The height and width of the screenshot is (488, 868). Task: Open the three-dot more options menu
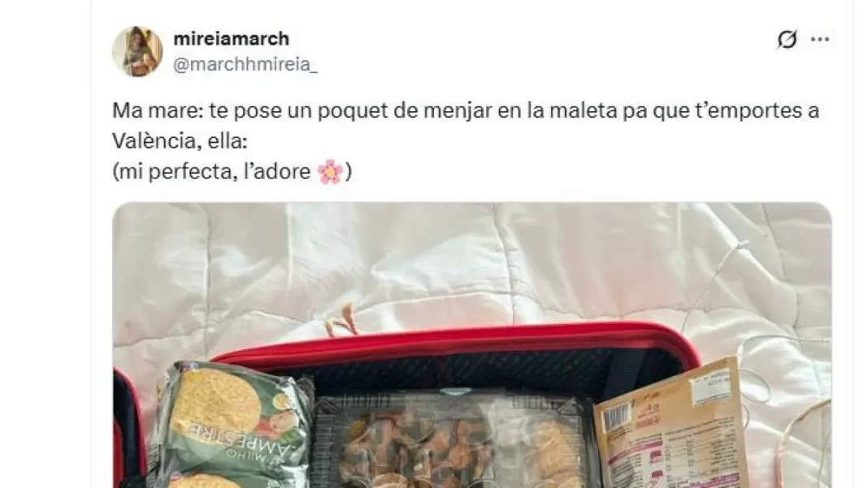(820, 39)
